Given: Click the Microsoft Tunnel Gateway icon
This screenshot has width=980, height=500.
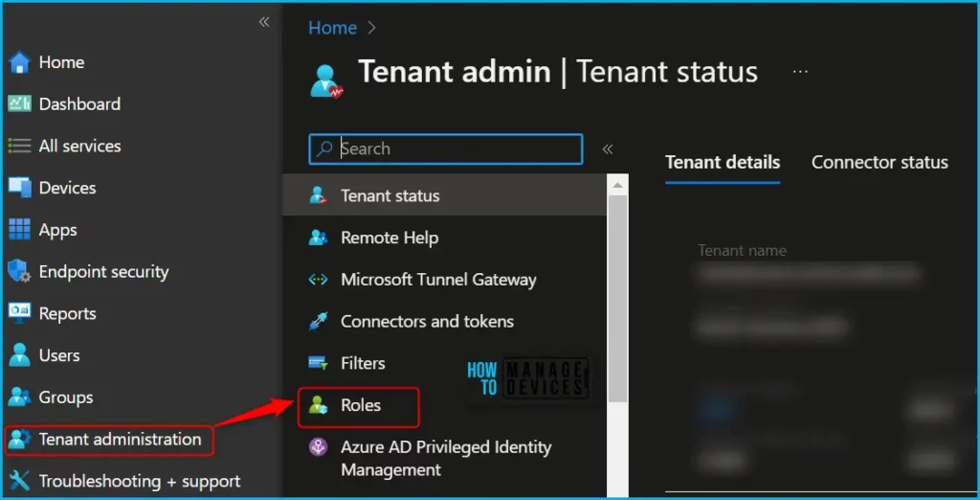Looking at the screenshot, I should click(x=318, y=280).
